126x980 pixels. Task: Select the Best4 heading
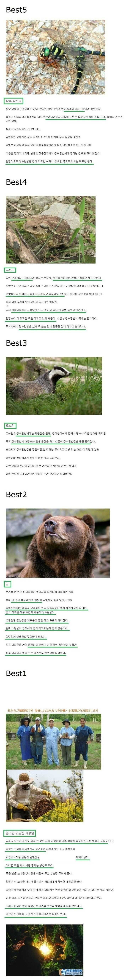pyautogui.click(x=16, y=182)
